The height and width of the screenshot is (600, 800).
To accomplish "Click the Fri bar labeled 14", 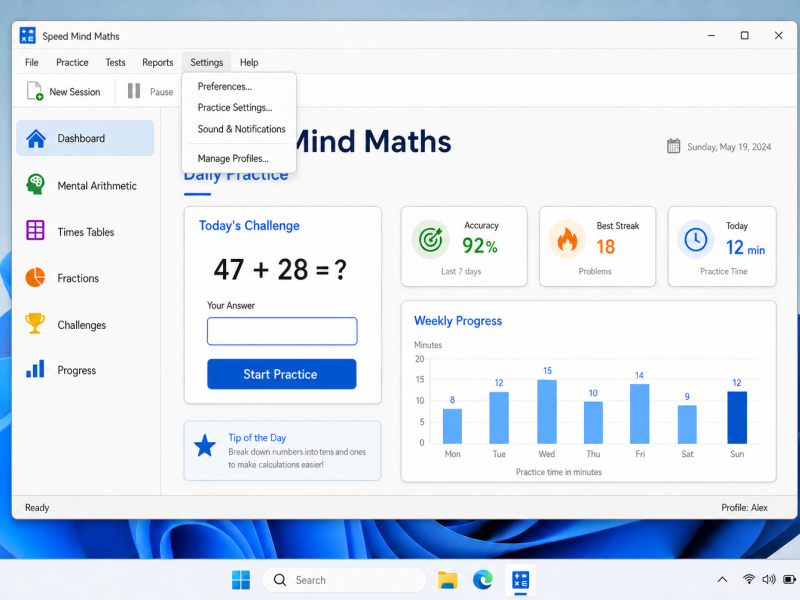I will click(x=639, y=414).
